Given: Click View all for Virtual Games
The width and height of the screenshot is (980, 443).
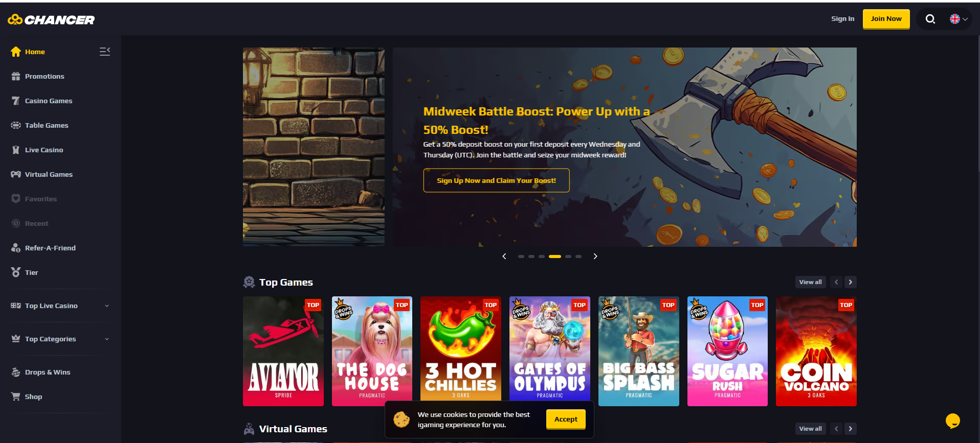Looking at the screenshot, I should tap(811, 429).
